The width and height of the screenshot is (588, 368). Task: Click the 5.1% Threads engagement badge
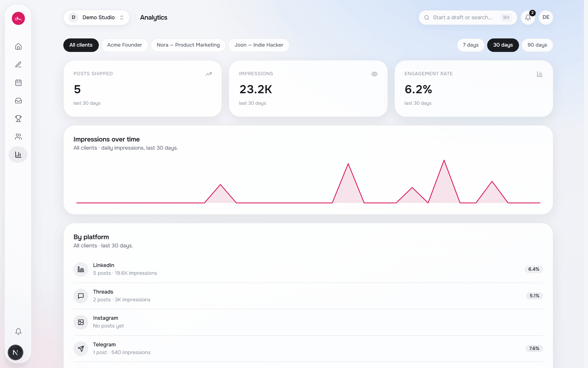(x=534, y=296)
